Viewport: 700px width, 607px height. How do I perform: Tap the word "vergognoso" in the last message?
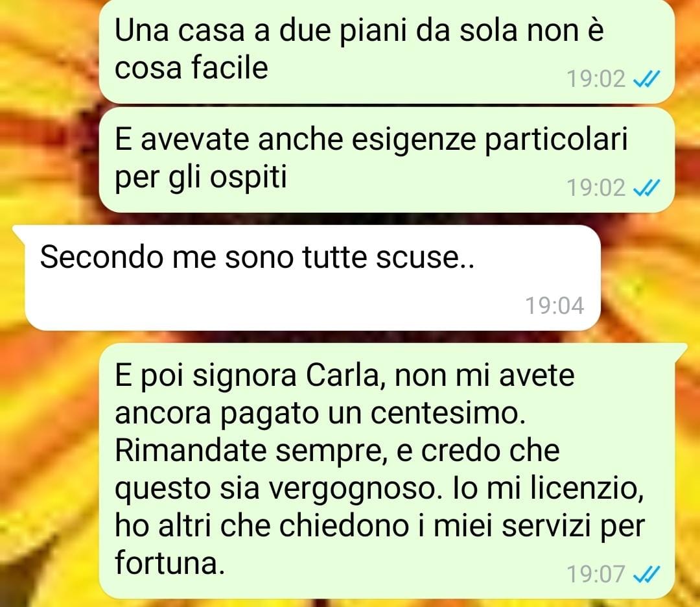(353, 490)
